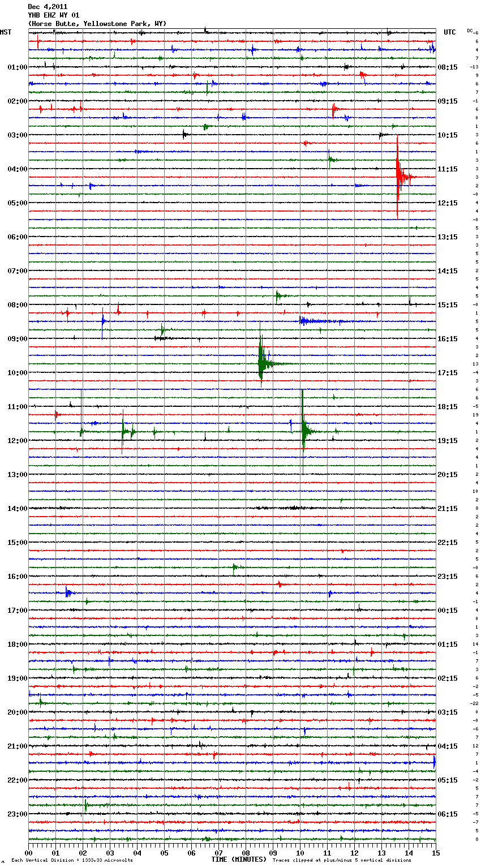Click the '21:15' UTC time label
Viewport: 481px width, 868px height.
448,509
